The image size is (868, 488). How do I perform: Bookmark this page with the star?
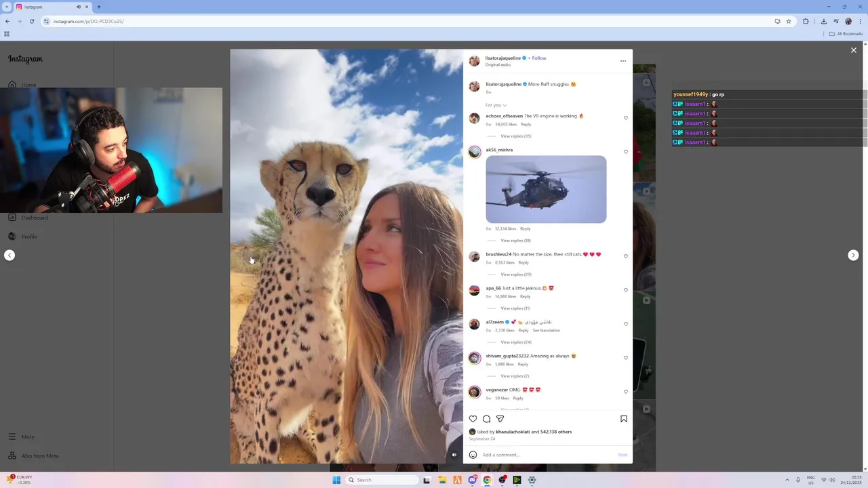pyautogui.click(x=789, y=21)
